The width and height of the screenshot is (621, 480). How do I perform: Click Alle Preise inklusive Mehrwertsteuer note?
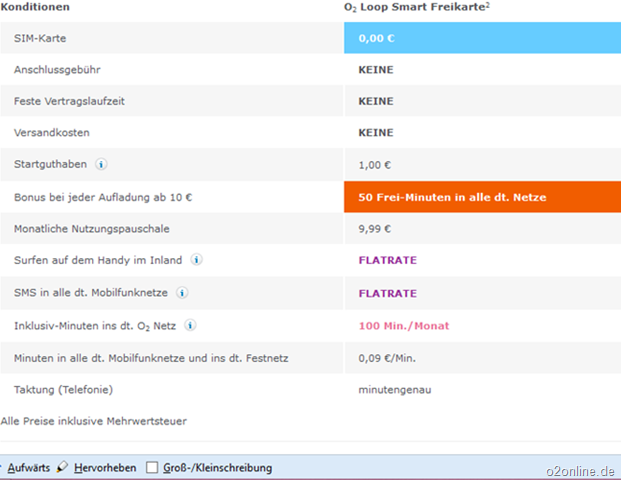pyautogui.click(x=93, y=421)
